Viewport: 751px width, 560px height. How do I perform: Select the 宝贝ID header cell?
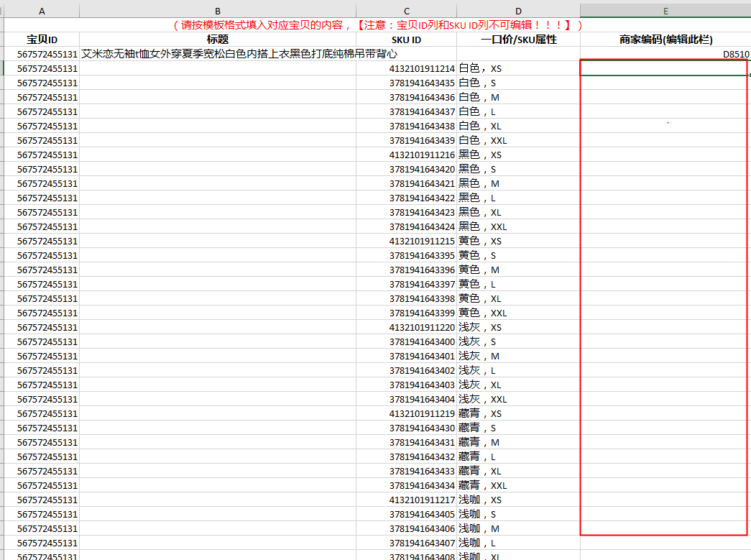42,40
